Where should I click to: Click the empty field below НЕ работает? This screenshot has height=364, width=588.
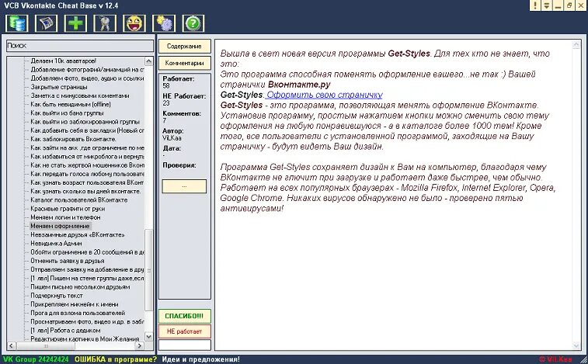click(185, 345)
